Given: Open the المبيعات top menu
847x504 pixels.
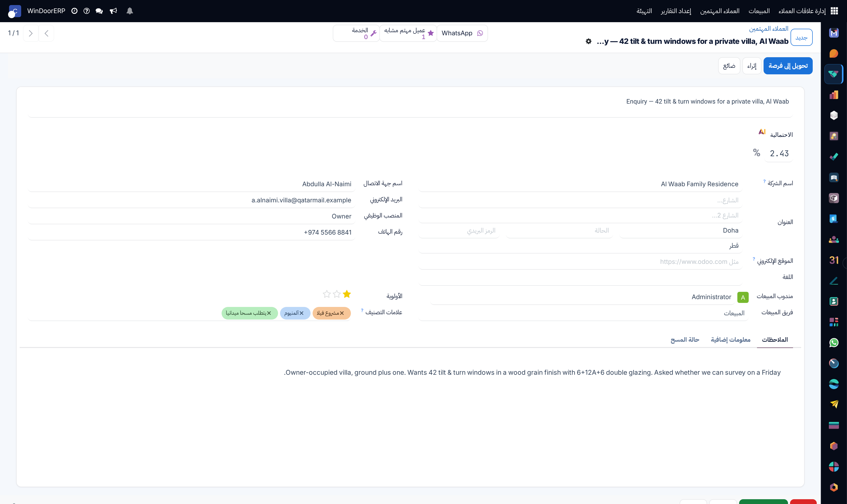Looking at the screenshot, I should click(x=759, y=11).
